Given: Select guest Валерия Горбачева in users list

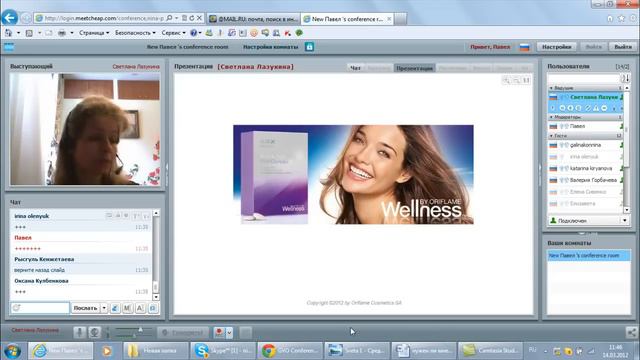Looking at the screenshot, I should [x=585, y=180].
